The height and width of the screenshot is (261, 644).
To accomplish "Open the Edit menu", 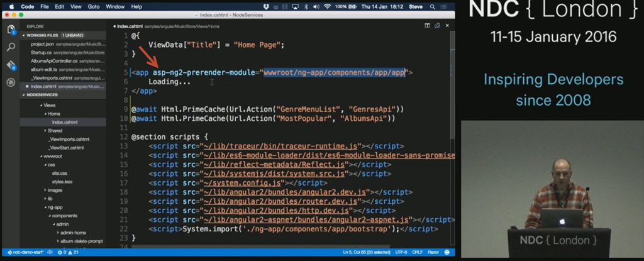I will 59,6.
